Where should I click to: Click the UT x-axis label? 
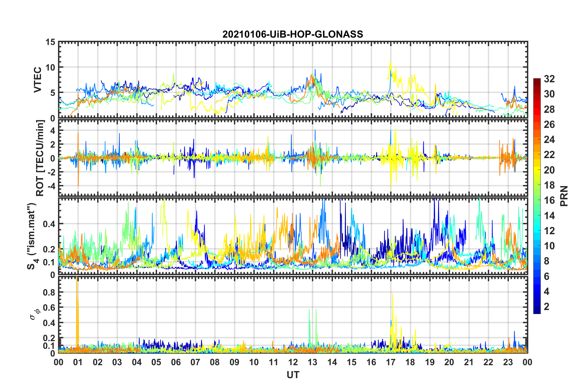pyautogui.click(x=293, y=375)
